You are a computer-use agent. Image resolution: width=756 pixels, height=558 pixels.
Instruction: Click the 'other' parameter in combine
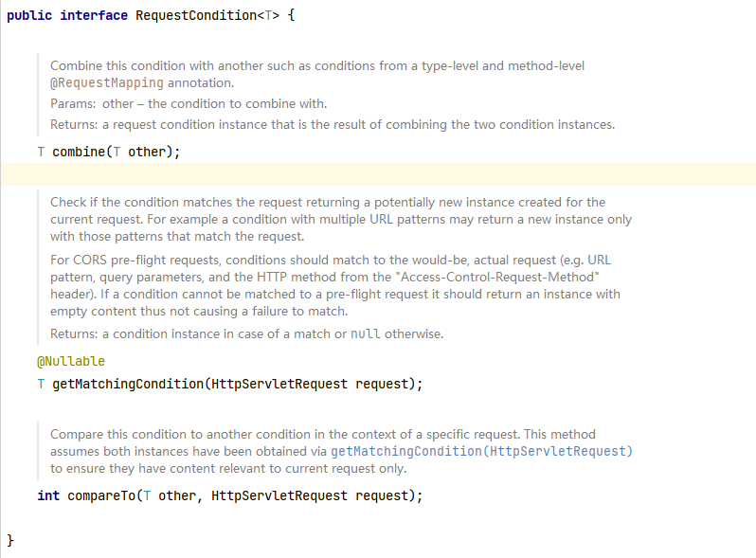147,152
